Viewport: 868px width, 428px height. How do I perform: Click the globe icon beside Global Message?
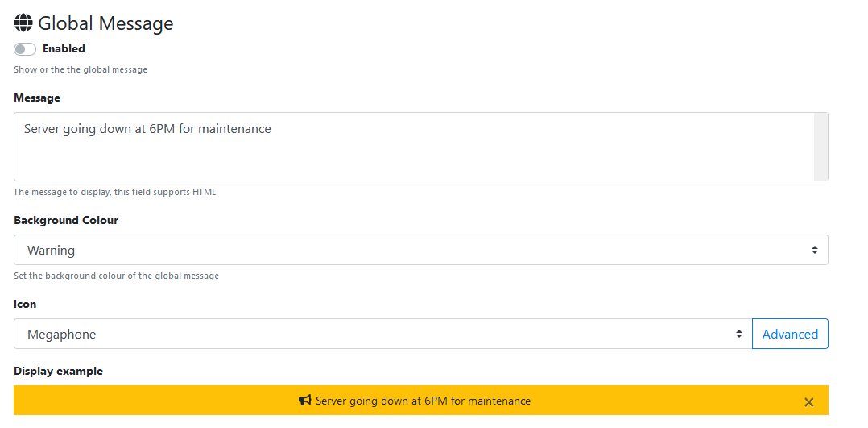click(23, 23)
